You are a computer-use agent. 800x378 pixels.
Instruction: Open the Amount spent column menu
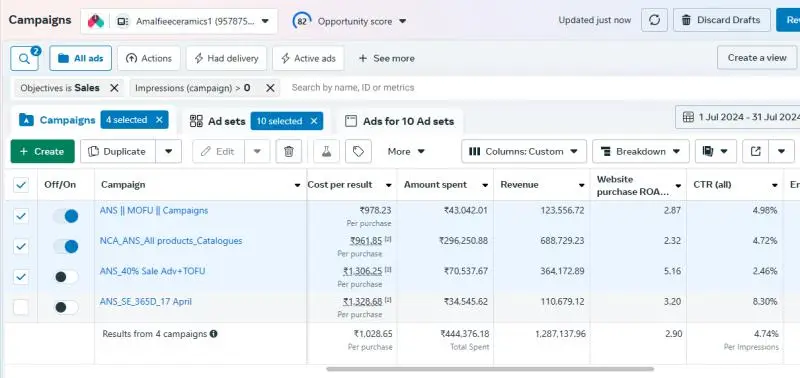coord(485,185)
